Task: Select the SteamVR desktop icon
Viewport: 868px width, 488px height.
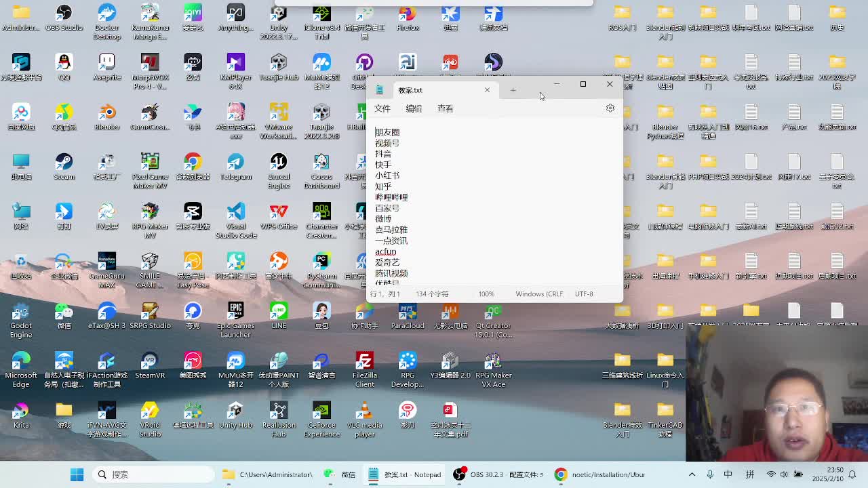Action: coord(150,365)
